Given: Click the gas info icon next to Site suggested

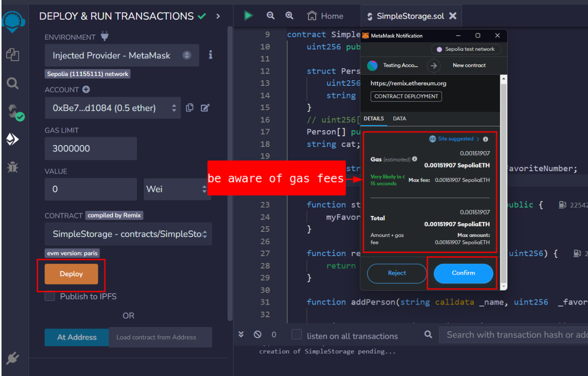Looking at the screenshot, I should tap(486, 139).
